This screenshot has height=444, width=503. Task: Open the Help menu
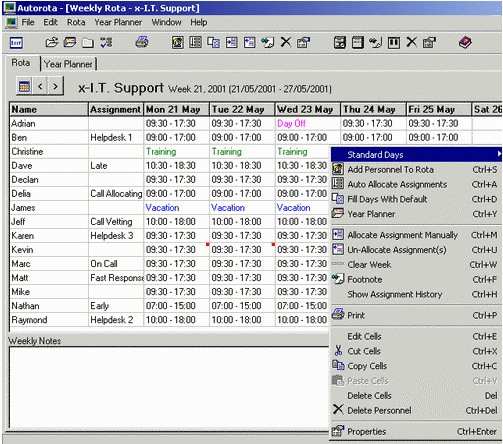coord(199,22)
